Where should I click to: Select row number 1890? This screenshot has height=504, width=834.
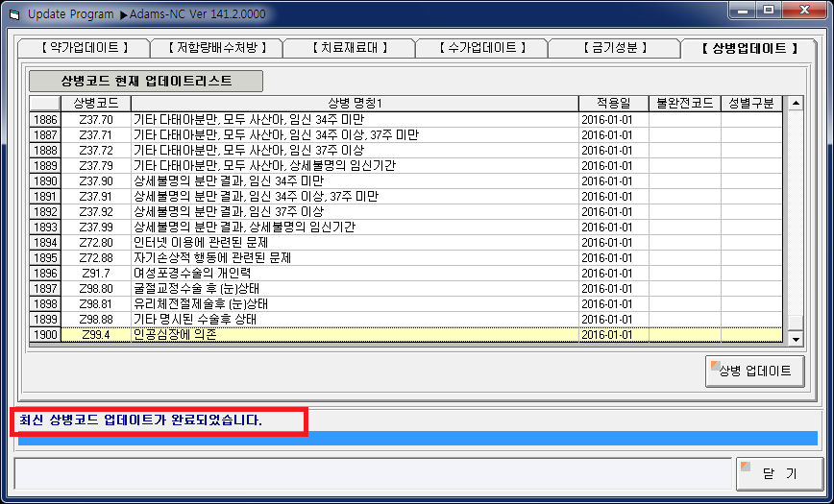(45, 181)
